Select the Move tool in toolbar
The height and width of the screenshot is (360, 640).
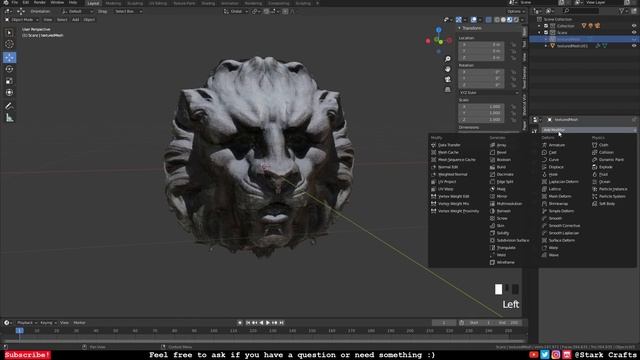pos(9,57)
